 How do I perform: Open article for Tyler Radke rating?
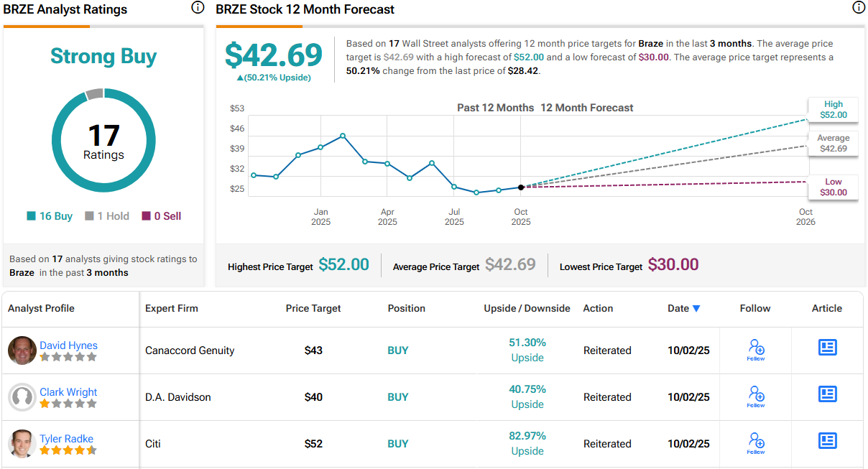click(x=828, y=441)
